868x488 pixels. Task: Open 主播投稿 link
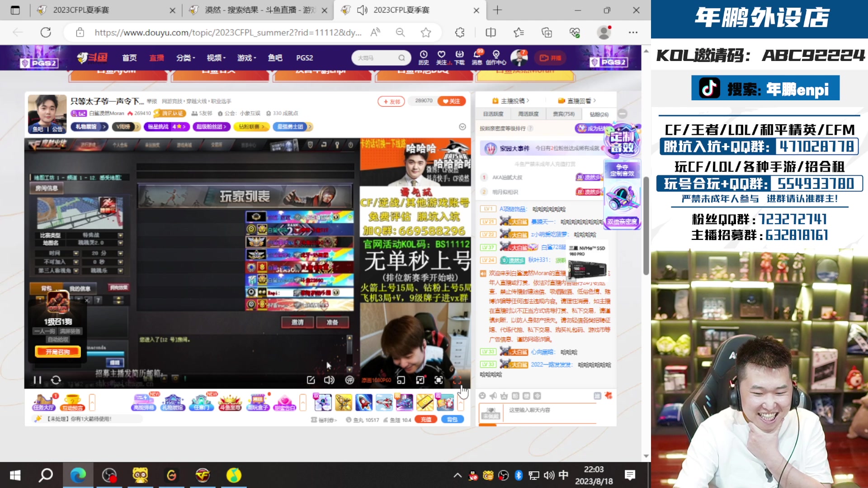(510, 100)
